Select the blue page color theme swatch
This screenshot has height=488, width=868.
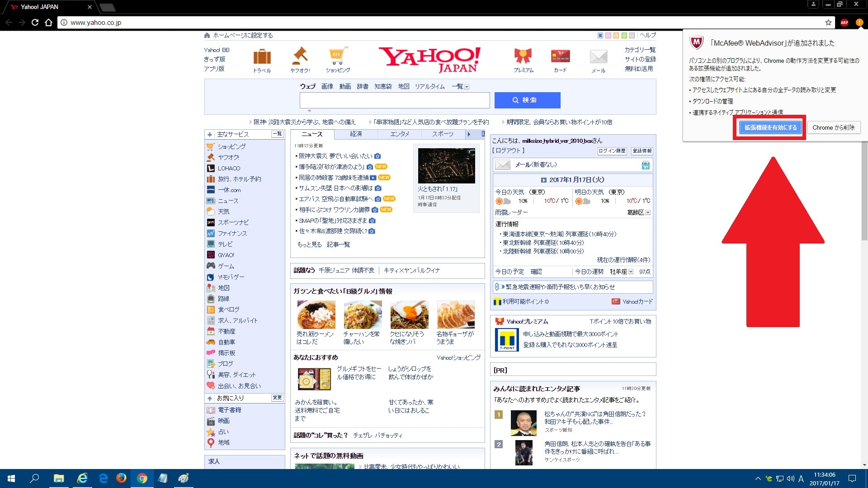click(x=600, y=35)
